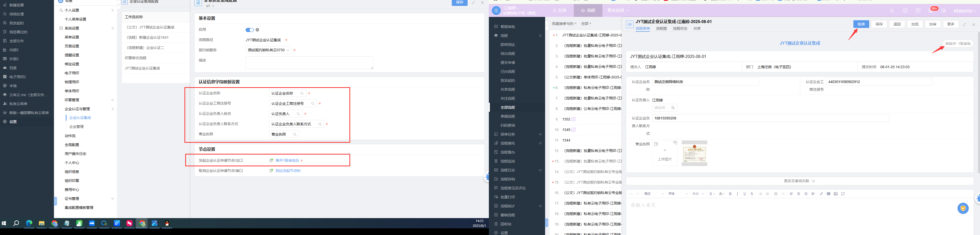Click edit icon next to row 1352

pos(574,119)
